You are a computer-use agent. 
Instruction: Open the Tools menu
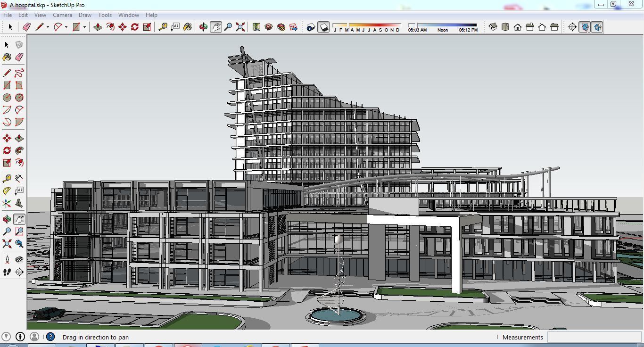[x=105, y=15]
